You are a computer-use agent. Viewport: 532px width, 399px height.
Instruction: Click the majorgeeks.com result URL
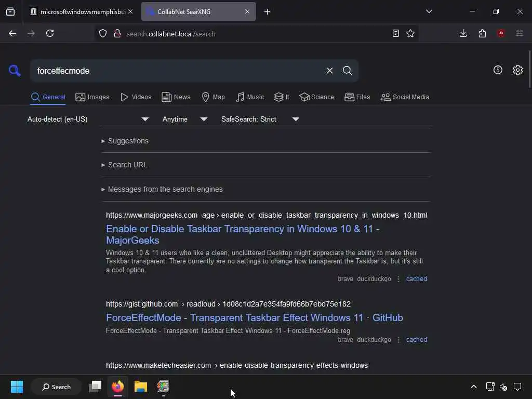(267, 215)
